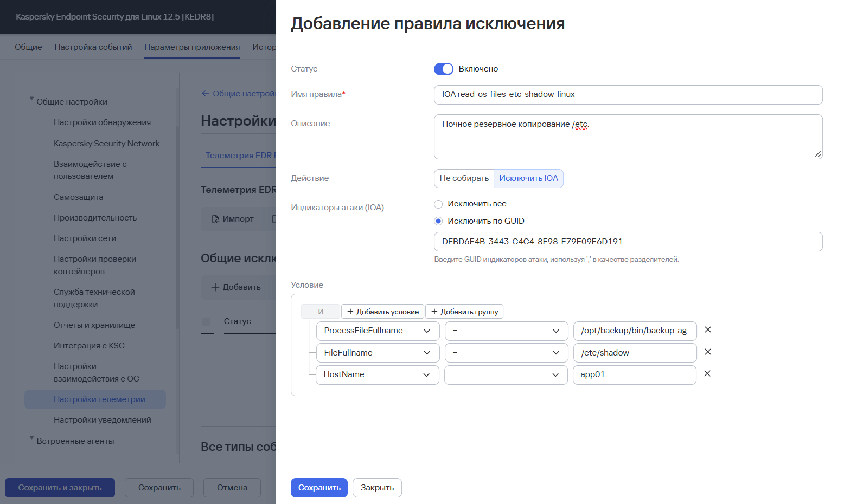
Task: Switch to Настройка событий tab
Action: point(93,47)
